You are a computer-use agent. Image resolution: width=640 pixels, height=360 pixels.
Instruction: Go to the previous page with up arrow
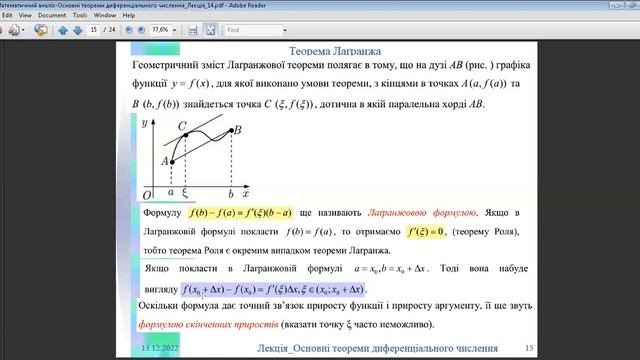62,30
